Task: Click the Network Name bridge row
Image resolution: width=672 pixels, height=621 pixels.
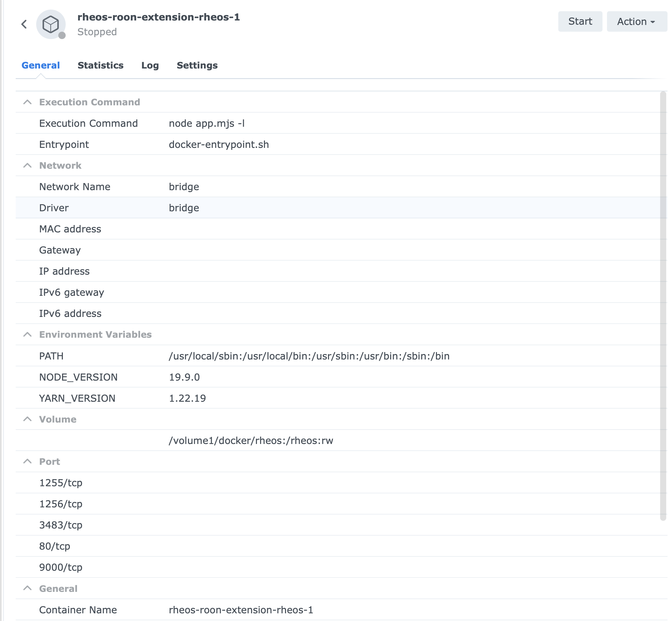Action: [x=341, y=187]
